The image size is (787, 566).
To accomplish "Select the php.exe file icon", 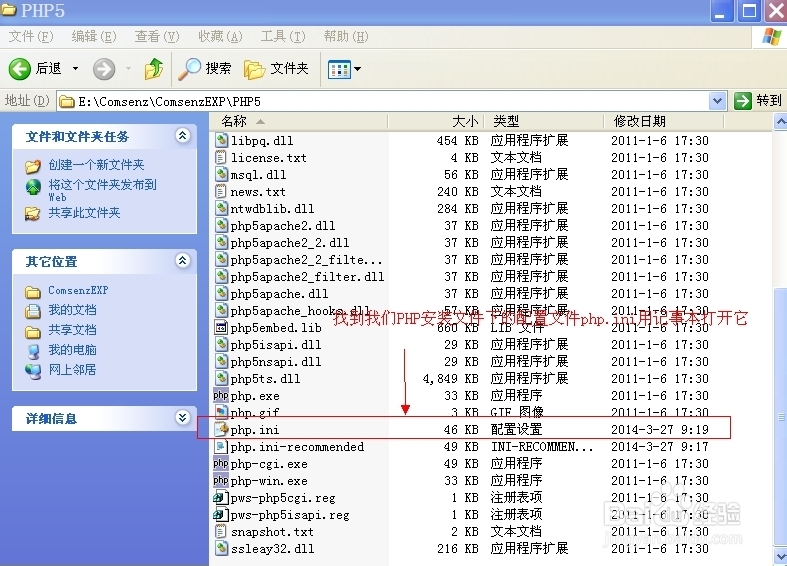I will coord(221,395).
